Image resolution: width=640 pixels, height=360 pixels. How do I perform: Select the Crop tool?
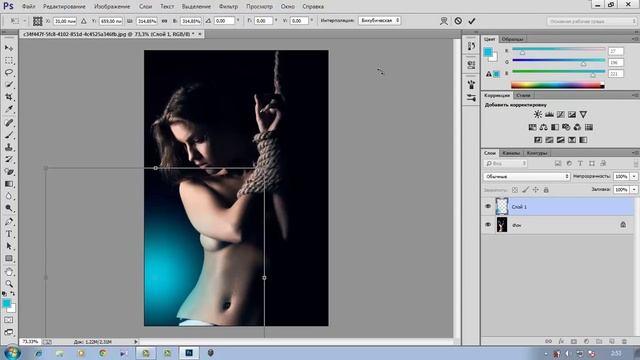[x=9, y=97]
